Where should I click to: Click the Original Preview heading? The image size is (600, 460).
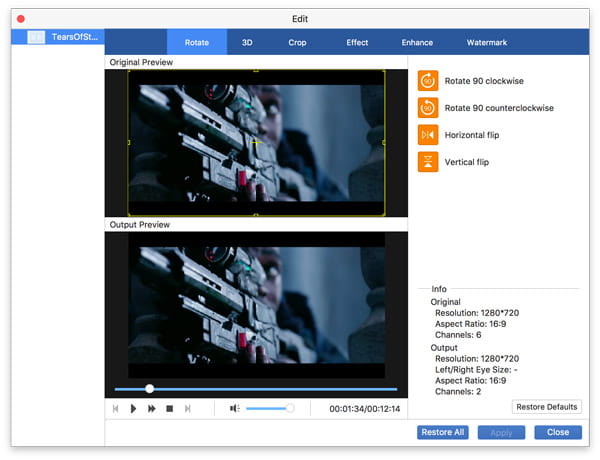pyautogui.click(x=141, y=62)
